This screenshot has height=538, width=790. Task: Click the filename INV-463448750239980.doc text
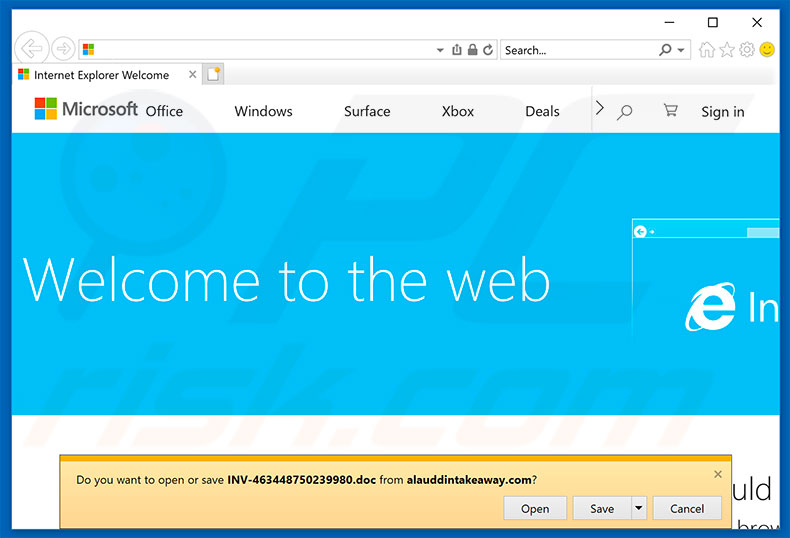pyautogui.click(x=301, y=480)
